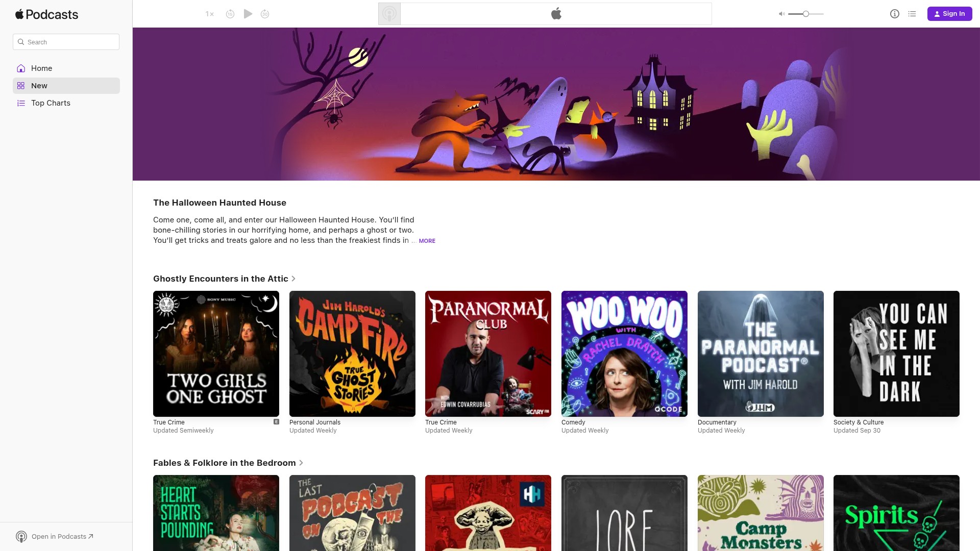Open the red HH podcast artwork
Image resolution: width=980 pixels, height=551 pixels.
click(488, 513)
